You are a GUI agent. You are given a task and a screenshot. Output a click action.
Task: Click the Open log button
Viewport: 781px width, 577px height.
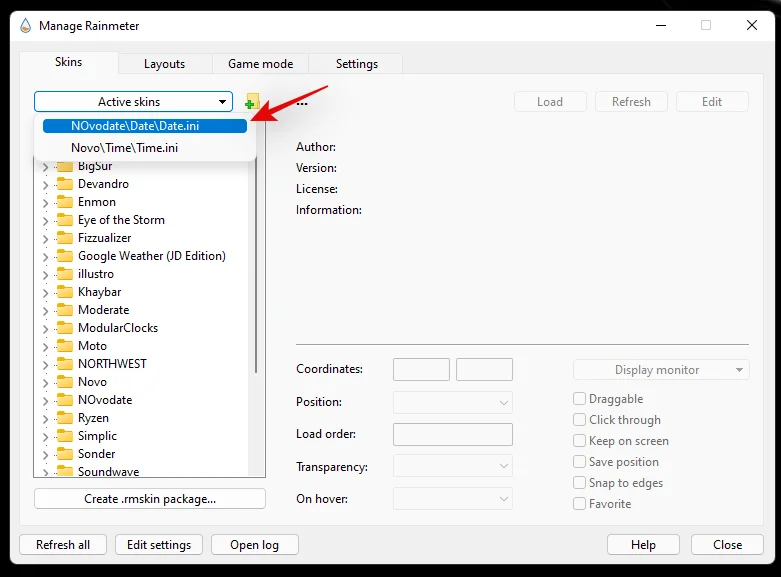255,545
